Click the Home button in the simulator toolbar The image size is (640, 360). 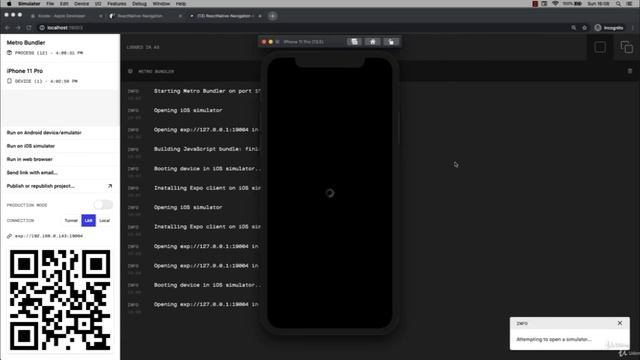coord(373,42)
